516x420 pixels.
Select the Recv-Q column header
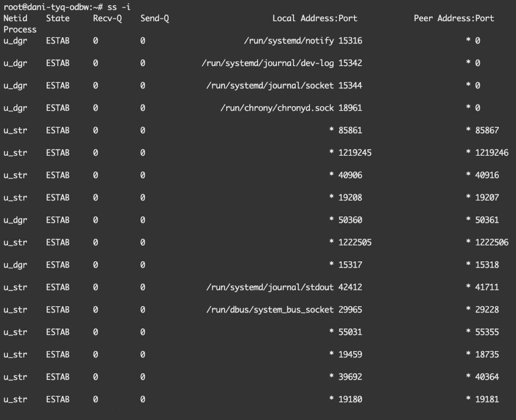(x=107, y=18)
